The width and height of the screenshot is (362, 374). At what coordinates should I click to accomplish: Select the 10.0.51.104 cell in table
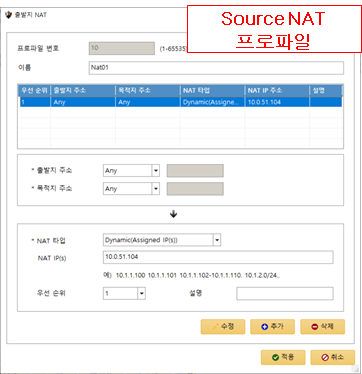(x=277, y=102)
